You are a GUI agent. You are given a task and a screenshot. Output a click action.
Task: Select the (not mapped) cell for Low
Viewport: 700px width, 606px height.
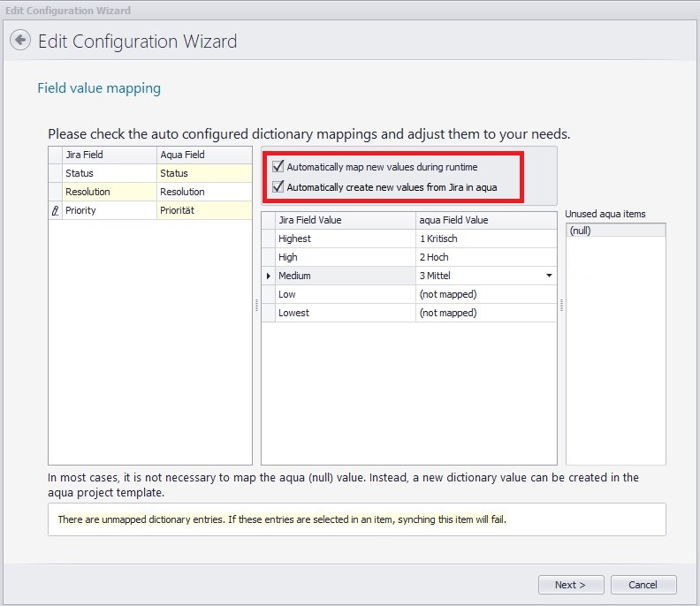click(485, 294)
